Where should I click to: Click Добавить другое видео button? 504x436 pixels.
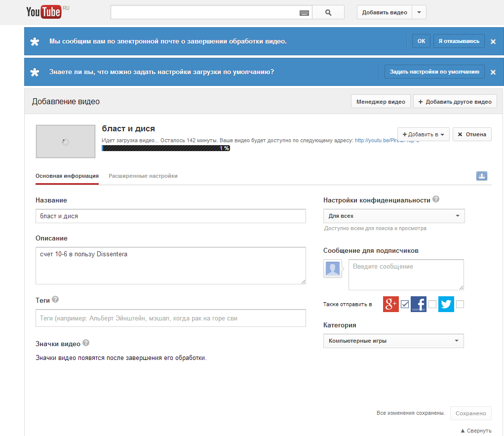click(455, 102)
